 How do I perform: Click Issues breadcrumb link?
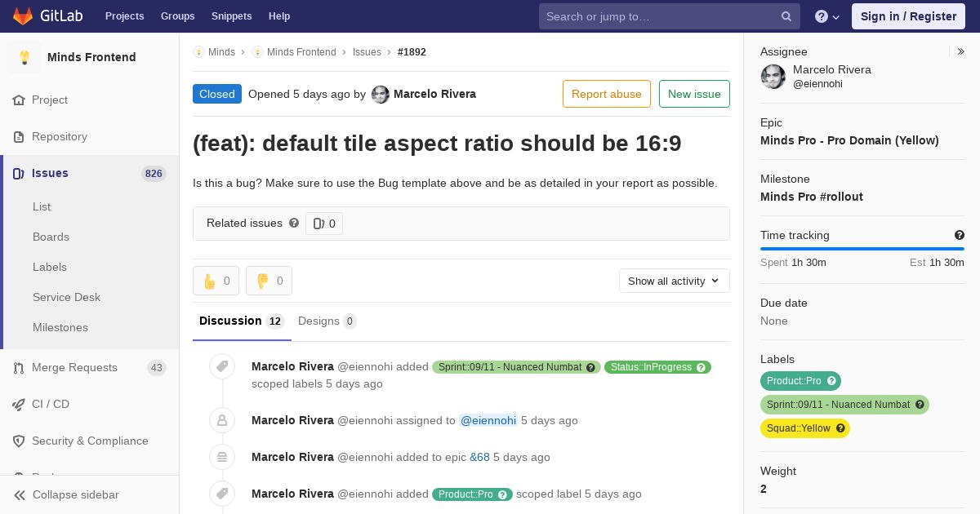(367, 52)
